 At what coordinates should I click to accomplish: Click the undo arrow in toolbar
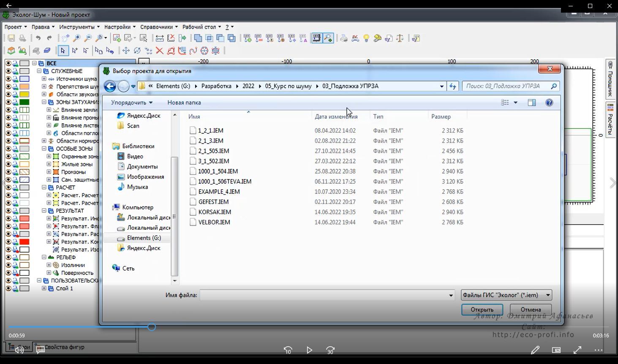point(38,38)
